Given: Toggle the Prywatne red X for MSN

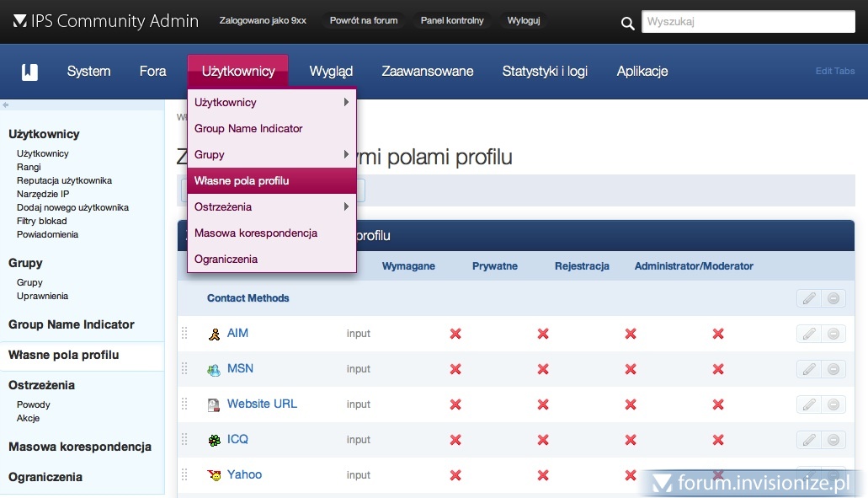Looking at the screenshot, I should pos(543,369).
